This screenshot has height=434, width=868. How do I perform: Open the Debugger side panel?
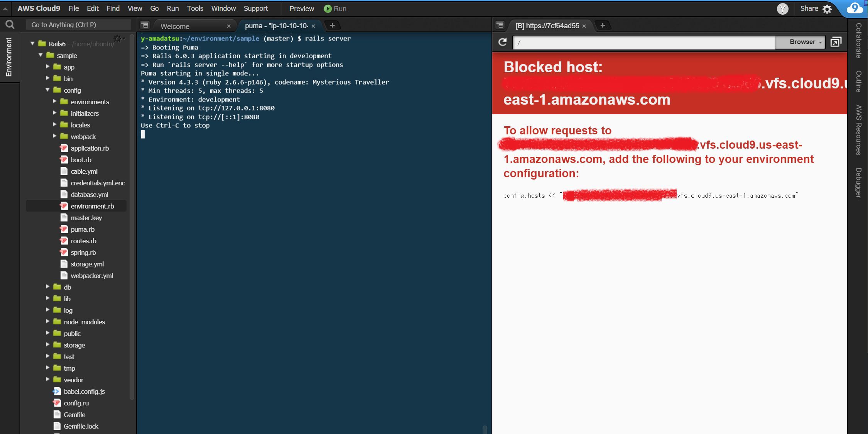(x=858, y=183)
